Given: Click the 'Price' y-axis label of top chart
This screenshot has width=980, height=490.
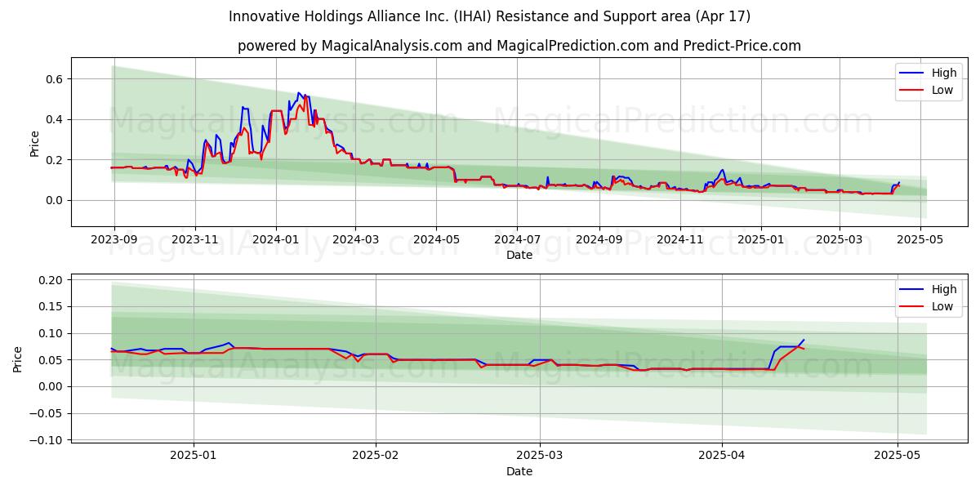Looking at the screenshot, I should 34,143.
